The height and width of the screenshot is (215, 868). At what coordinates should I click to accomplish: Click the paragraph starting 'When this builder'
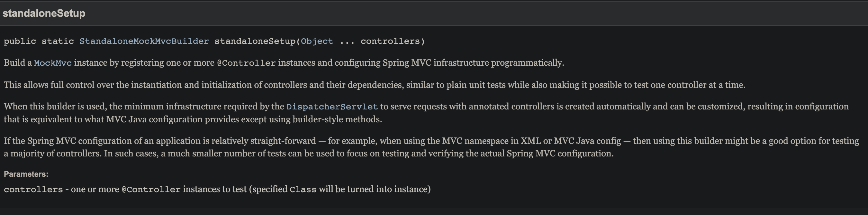426,113
